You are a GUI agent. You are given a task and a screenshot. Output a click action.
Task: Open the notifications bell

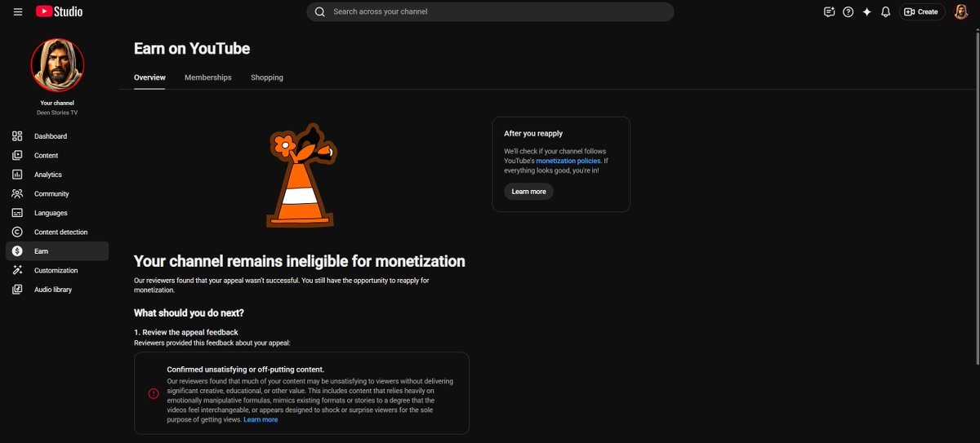point(885,11)
